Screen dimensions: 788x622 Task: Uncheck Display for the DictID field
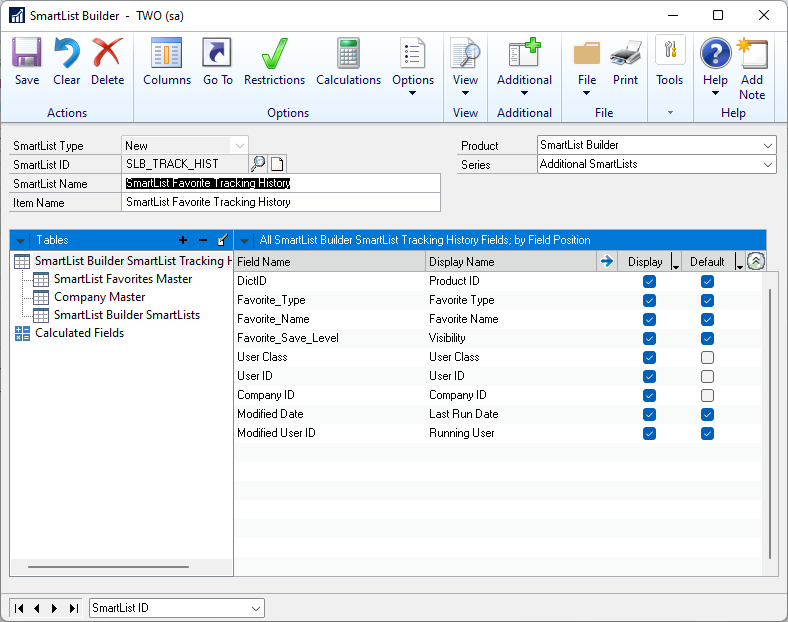[x=649, y=281]
